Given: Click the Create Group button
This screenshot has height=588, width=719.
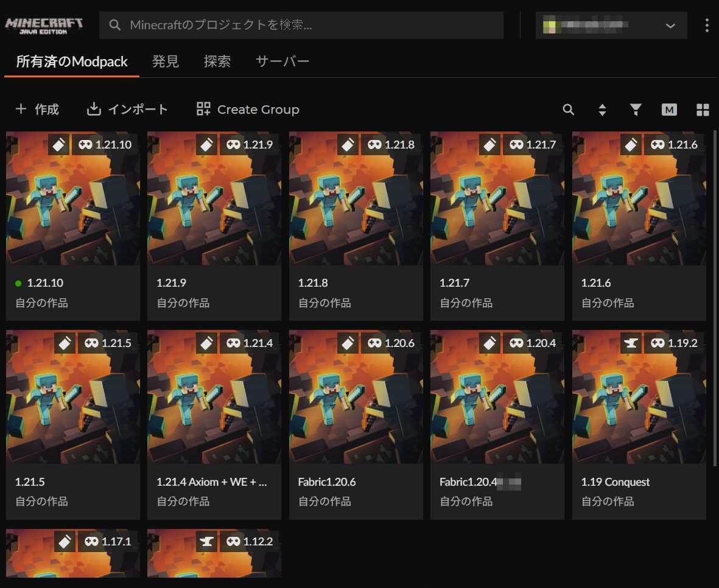Looking at the screenshot, I should click(x=248, y=109).
